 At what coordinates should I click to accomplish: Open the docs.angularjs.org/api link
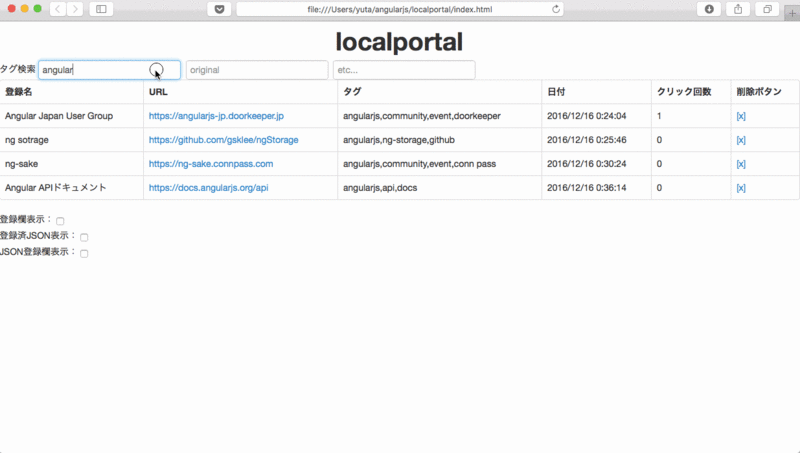pos(209,188)
